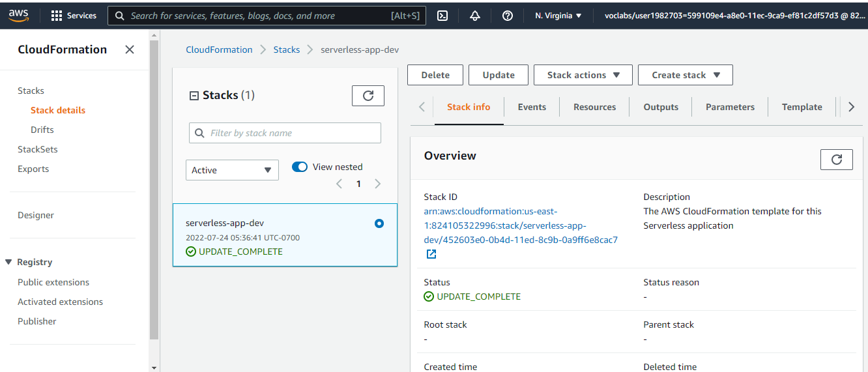Open the notifications bell
The height and width of the screenshot is (372, 868).
pos(475,16)
